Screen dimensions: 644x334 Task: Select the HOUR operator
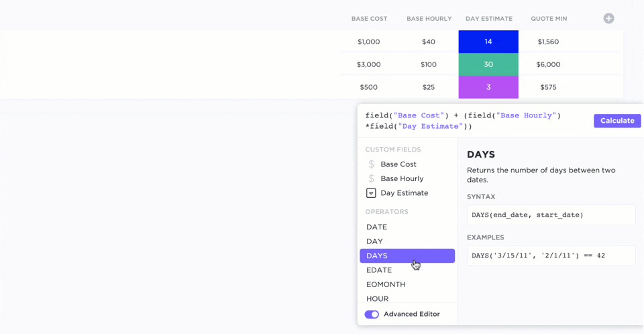pyautogui.click(x=377, y=298)
